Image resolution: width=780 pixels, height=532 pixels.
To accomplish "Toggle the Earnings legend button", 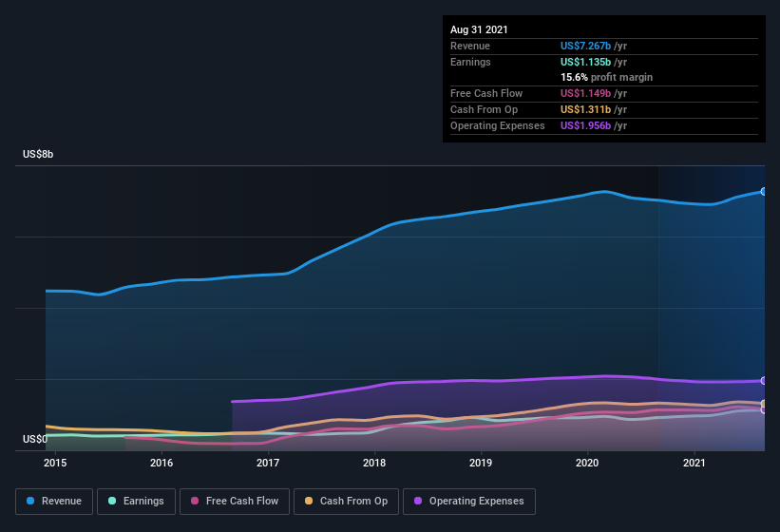I will click(136, 502).
